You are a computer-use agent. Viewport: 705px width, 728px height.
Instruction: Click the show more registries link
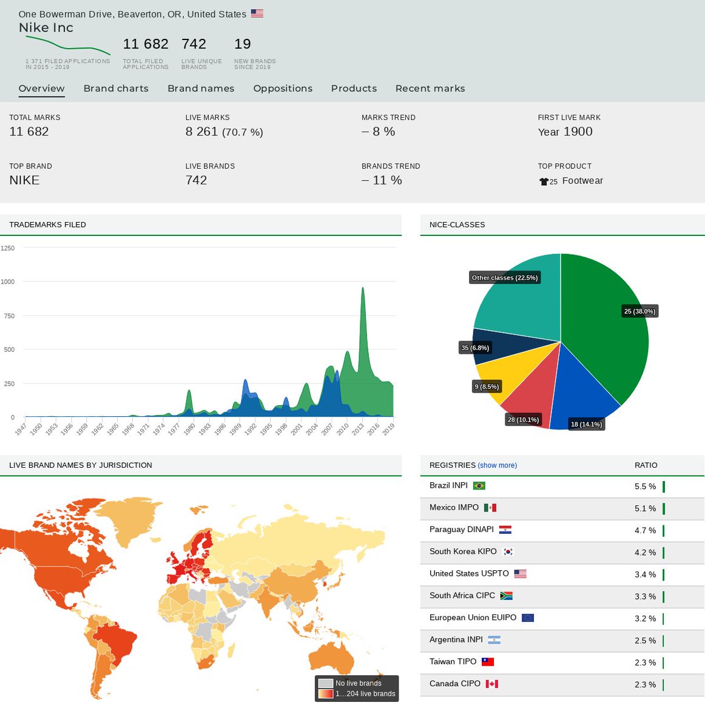(498, 465)
